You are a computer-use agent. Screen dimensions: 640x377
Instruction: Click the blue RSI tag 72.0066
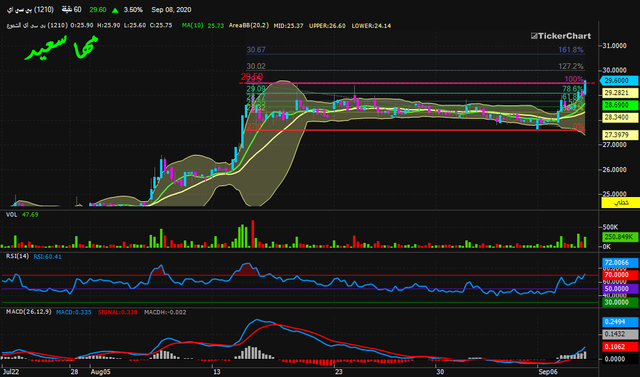(x=620, y=262)
